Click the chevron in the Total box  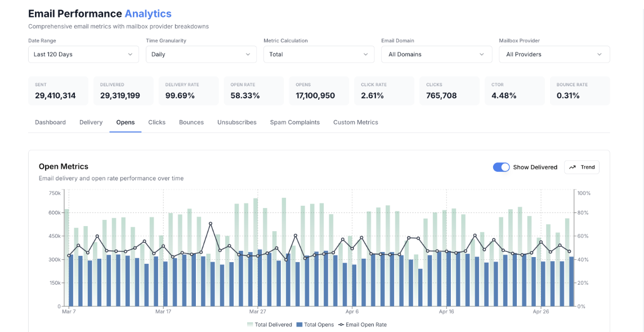click(x=365, y=54)
